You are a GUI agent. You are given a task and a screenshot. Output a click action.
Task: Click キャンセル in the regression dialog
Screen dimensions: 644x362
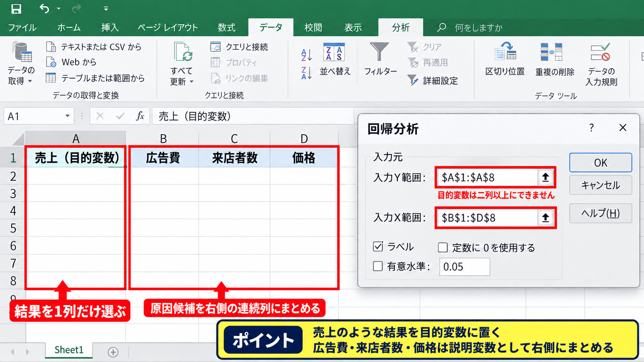point(600,185)
